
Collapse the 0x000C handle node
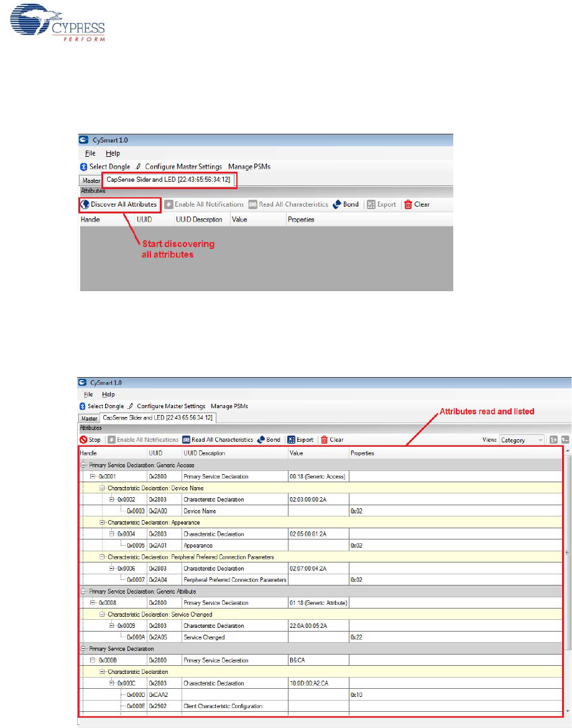pyautogui.click(x=111, y=683)
